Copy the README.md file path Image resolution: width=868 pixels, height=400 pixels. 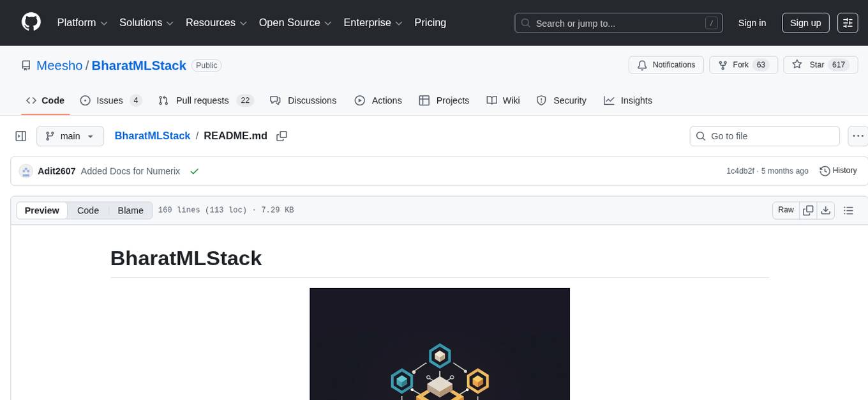(x=281, y=135)
